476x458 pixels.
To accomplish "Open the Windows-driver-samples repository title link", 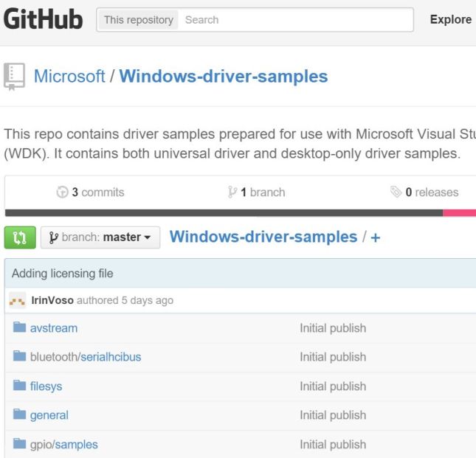I will click(223, 76).
